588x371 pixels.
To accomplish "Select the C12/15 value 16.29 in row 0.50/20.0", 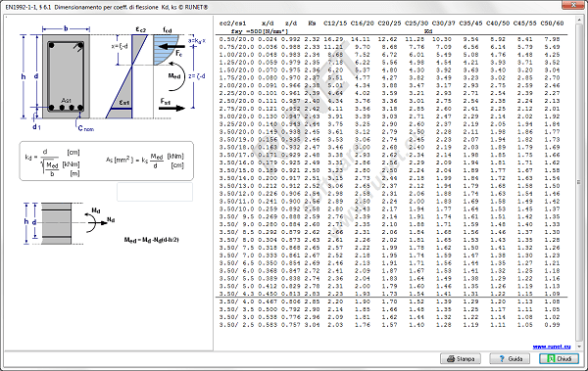I will click(x=333, y=39).
